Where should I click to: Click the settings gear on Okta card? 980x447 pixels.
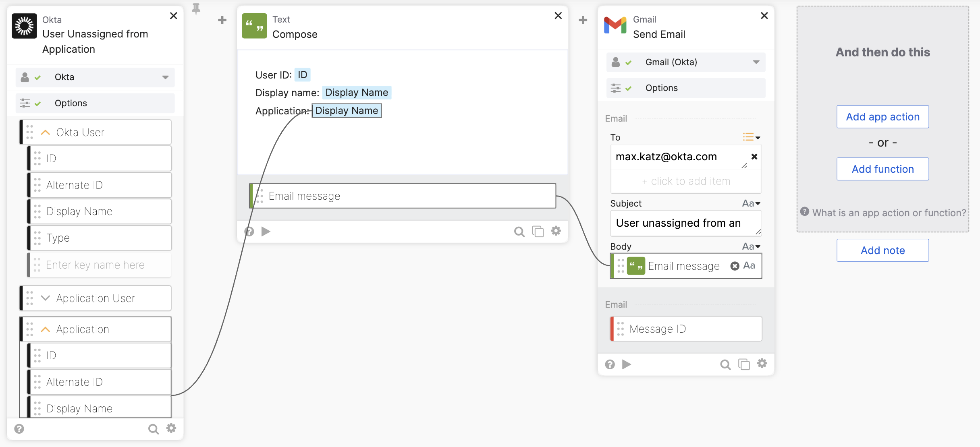(171, 428)
